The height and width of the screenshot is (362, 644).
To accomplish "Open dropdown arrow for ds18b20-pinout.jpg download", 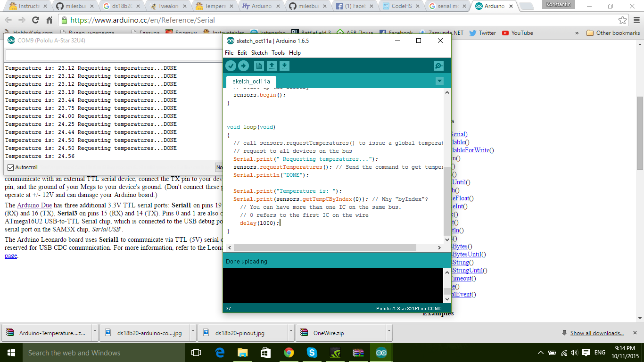I will pyautogui.click(x=291, y=332).
